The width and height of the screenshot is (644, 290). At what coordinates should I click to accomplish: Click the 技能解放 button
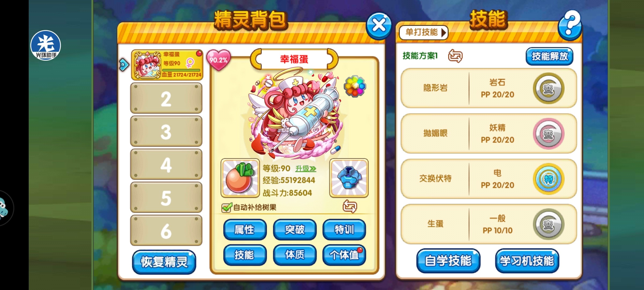coord(550,56)
